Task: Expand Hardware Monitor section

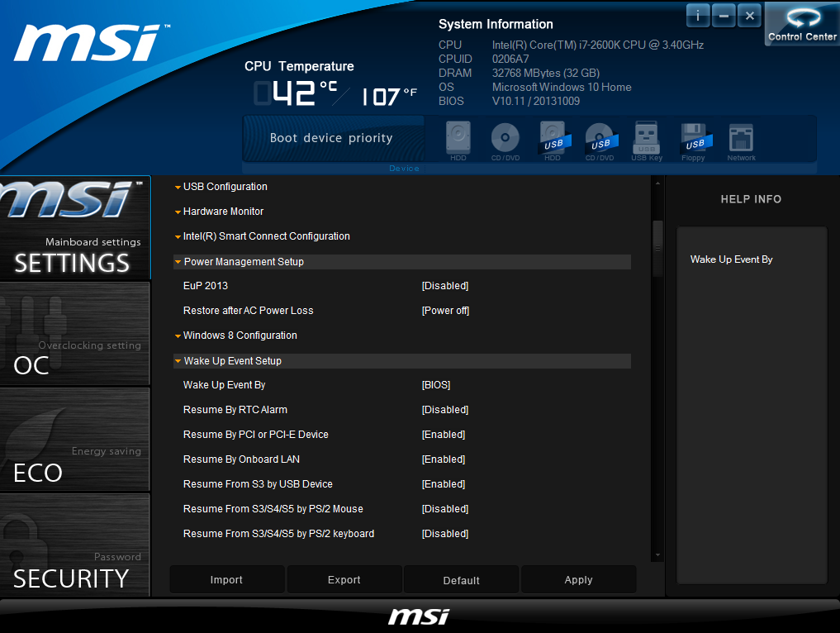Action: (219, 212)
